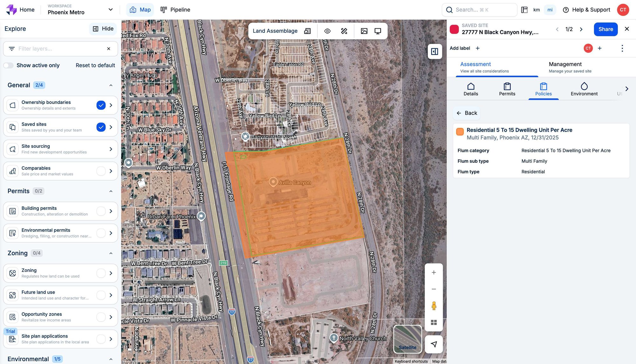
Task: Switch to the Pipeline view
Action: [175, 10]
